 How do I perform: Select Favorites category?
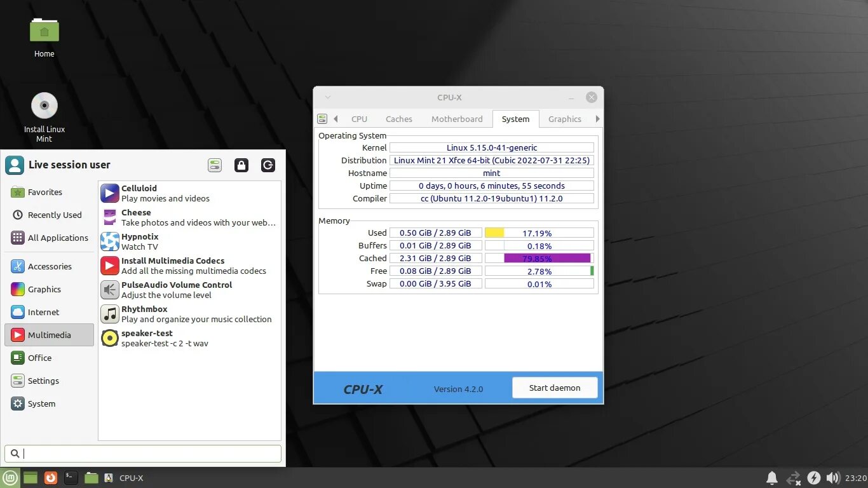tap(50, 192)
